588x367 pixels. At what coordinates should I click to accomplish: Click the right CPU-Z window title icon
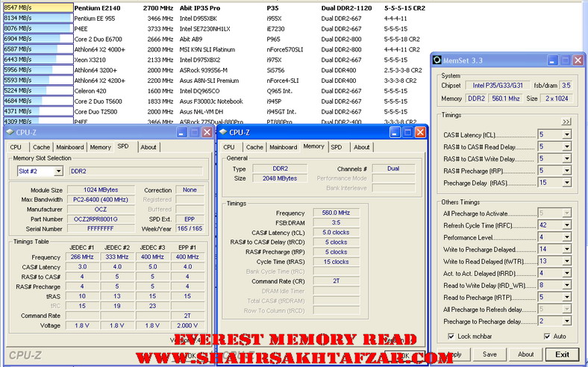[223, 132]
